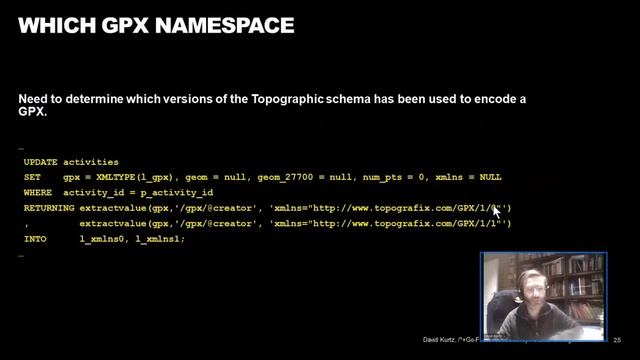Click the RETURNING extractvalue line ending GPX/1/0
The image size is (640, 360).
click(x=267, y=208)
